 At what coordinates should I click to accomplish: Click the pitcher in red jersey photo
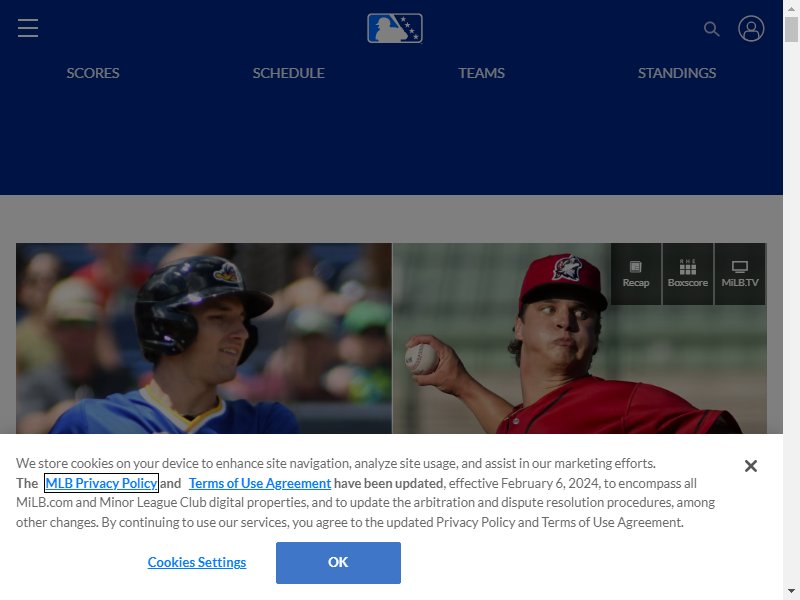point(579,338)
